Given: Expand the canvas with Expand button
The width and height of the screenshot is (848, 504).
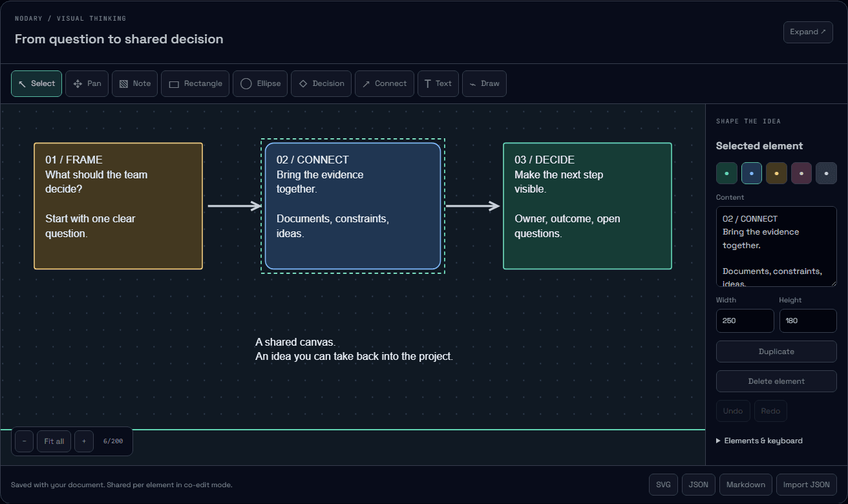Looking at the screenshot, I should (808, 32).
